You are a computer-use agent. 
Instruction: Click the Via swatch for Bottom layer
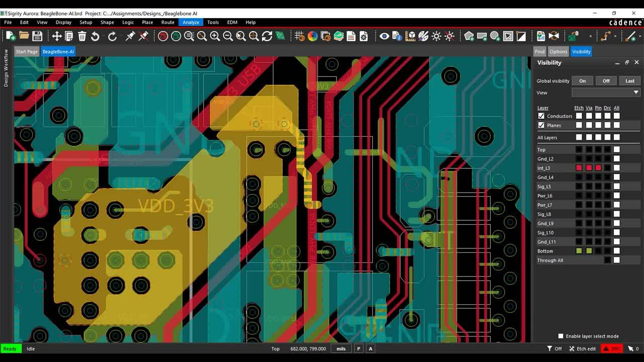[x=589, y=251]
